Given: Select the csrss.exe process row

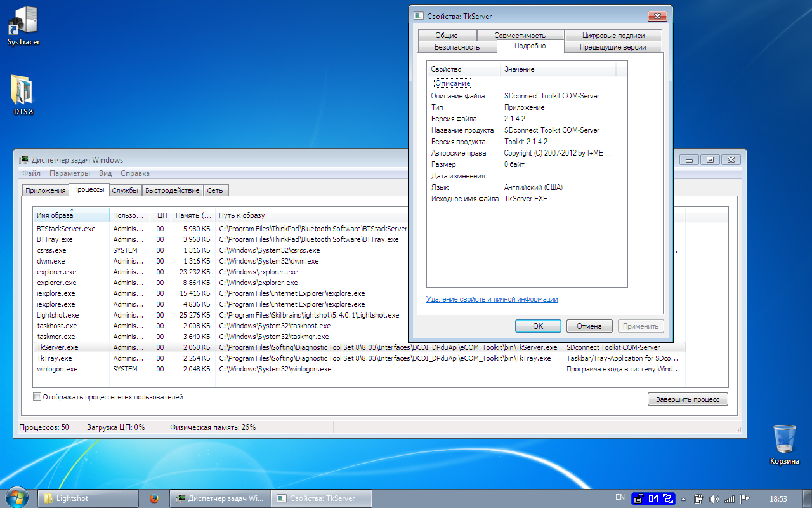Looking at the screenshot, I should (359, 250).
